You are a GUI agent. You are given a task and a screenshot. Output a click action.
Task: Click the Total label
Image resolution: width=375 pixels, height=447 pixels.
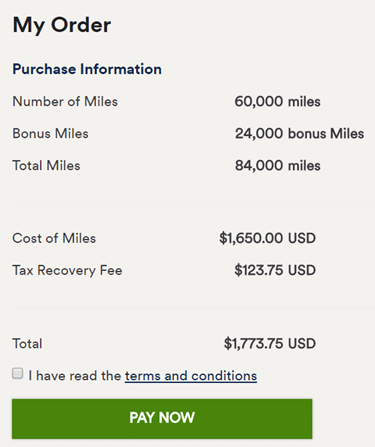click(27, 344)
